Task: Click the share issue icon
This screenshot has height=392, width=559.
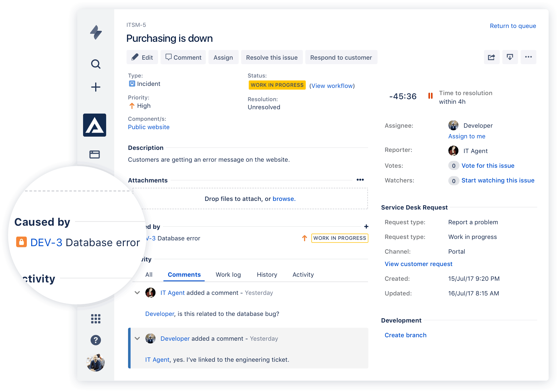Action: tap(492, 57)
